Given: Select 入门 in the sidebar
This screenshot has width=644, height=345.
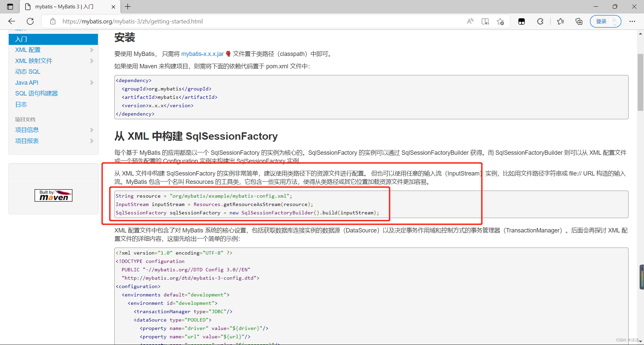Looking at the screenshot, I should pyautogui.click(x=53, y=39).
